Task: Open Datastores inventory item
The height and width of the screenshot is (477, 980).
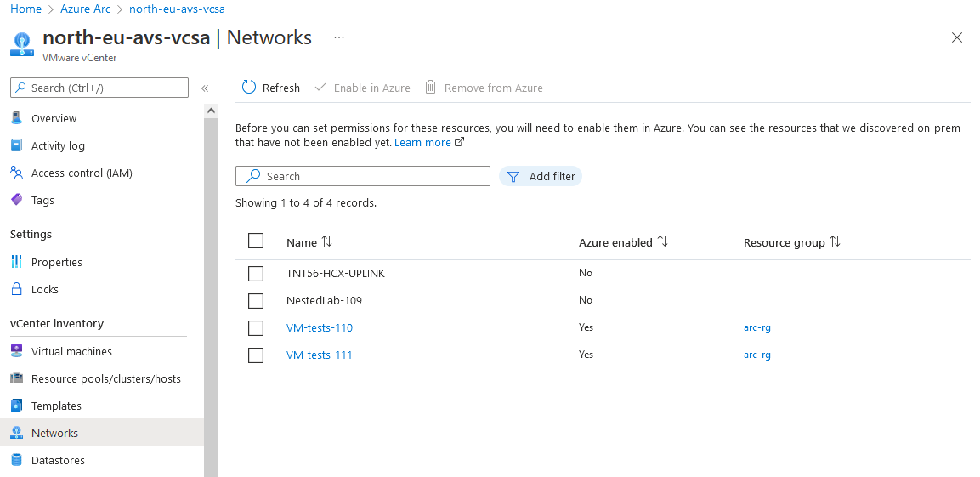Action: click(58, 460)
